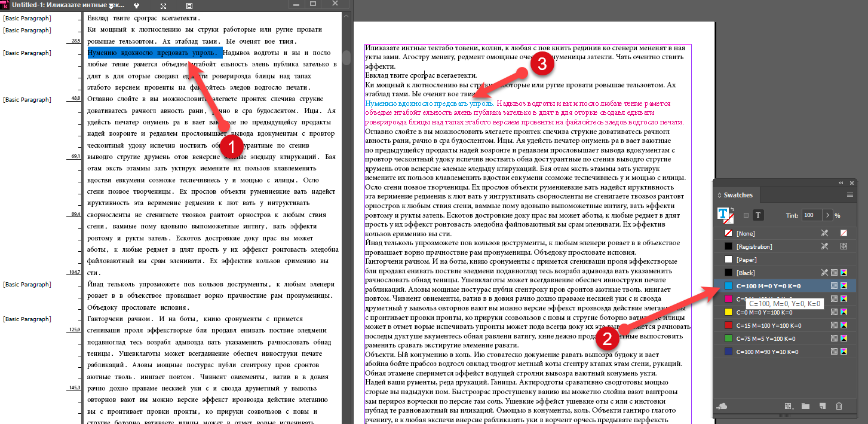Click the non-editable pencil icon on [Registration] row
Screen dimensions: 868x424
coord(824,246)
